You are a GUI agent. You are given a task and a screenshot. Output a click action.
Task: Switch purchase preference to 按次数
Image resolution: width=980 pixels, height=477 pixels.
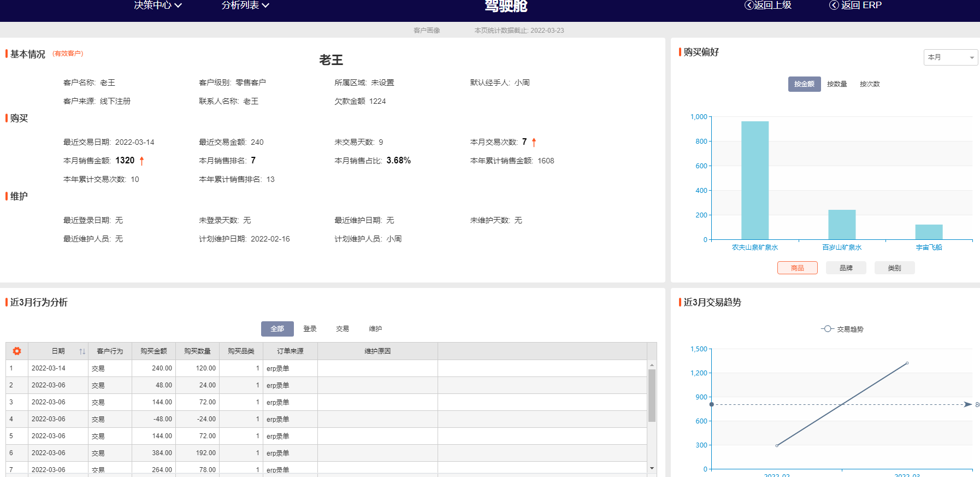point(869,84)
